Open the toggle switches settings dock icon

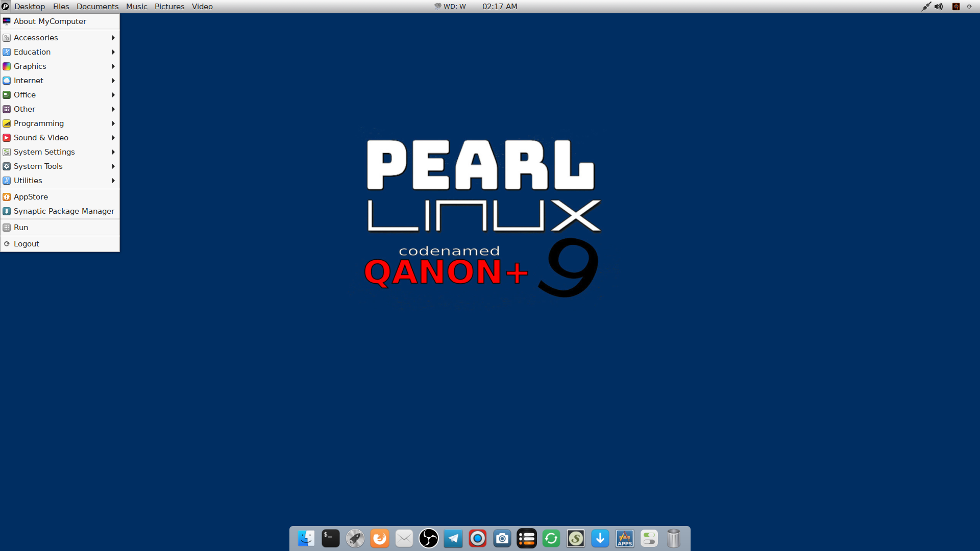coord(649,538)
